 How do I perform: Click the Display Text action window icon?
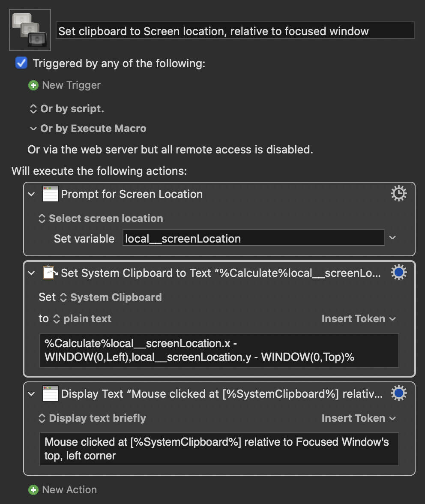(51, 393)
